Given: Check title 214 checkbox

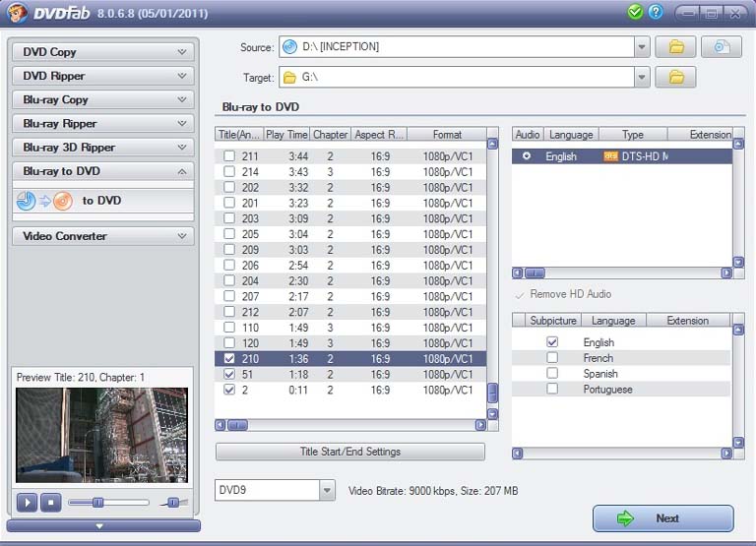Looking at the screenshot, I should [x=229, y=171].
